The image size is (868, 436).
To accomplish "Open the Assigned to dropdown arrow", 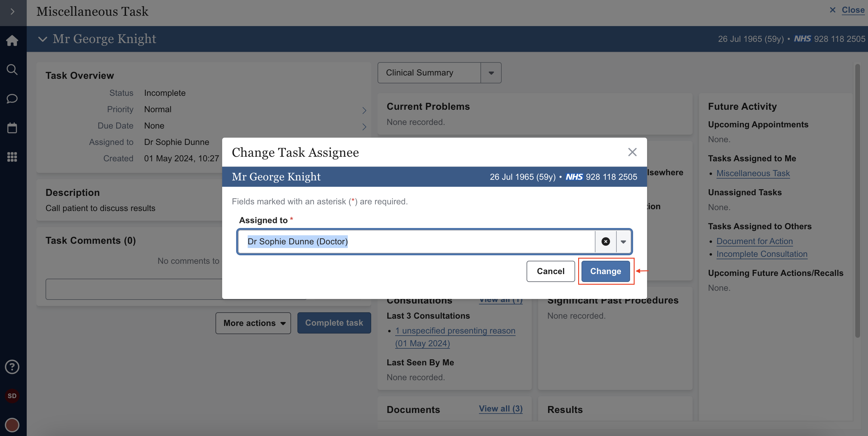I will tap(623, 241).
